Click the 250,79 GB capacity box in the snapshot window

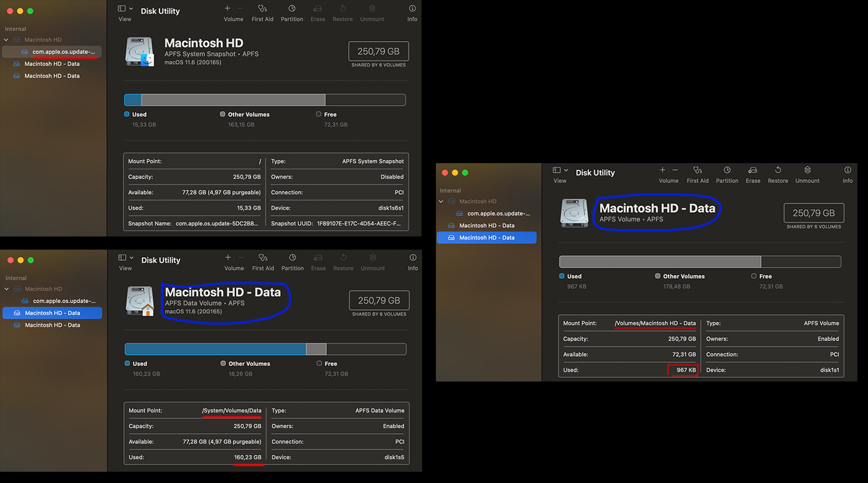click(379, 52)
